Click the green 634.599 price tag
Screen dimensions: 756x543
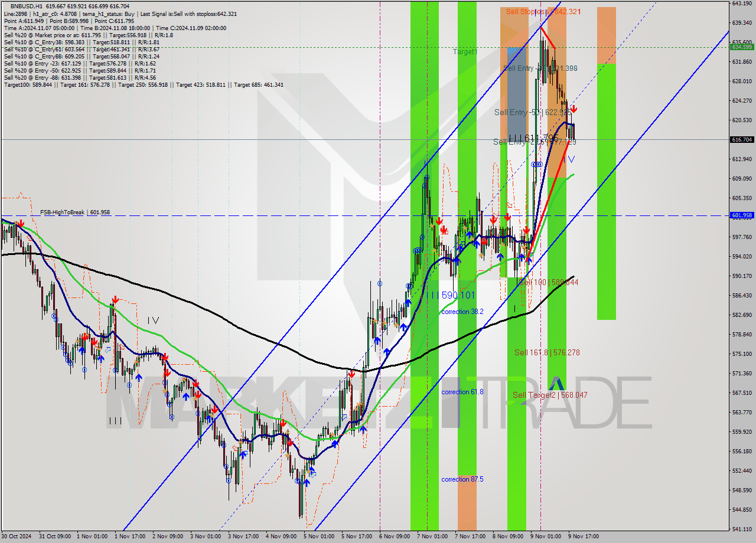coord(742,47)
